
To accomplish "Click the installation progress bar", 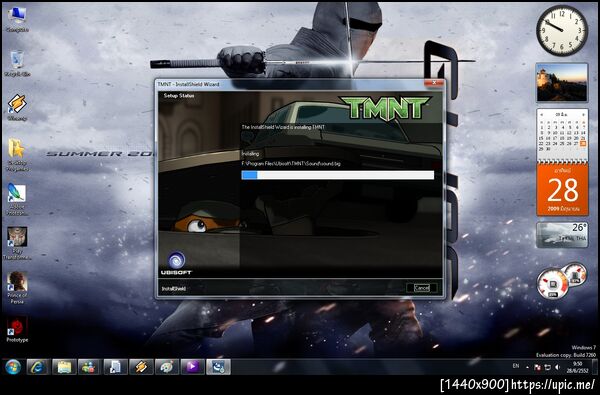I will [338, 175].
